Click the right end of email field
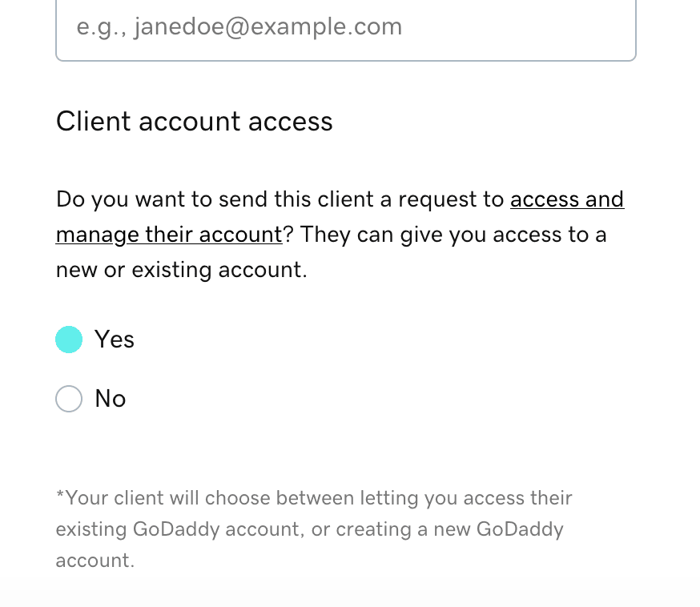Screen dimensions: 700x607 (609, 29)
